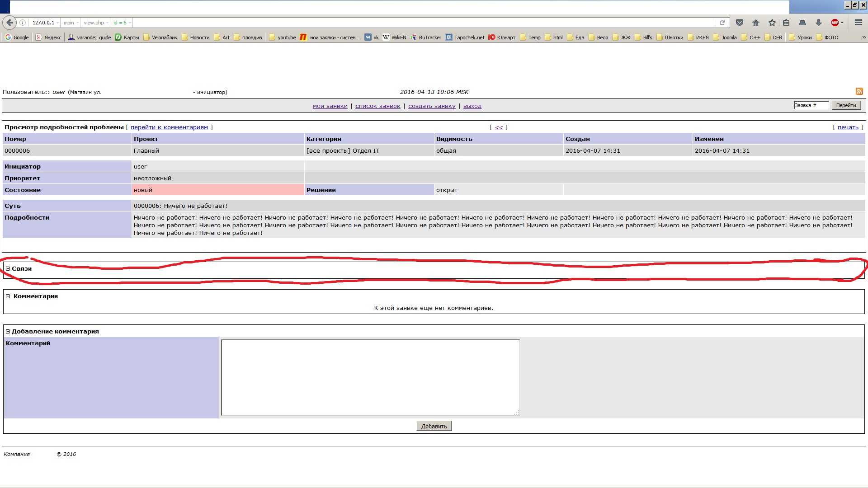Open the RSS feed icon
868x488 pixels.
(x=859, y=91)
